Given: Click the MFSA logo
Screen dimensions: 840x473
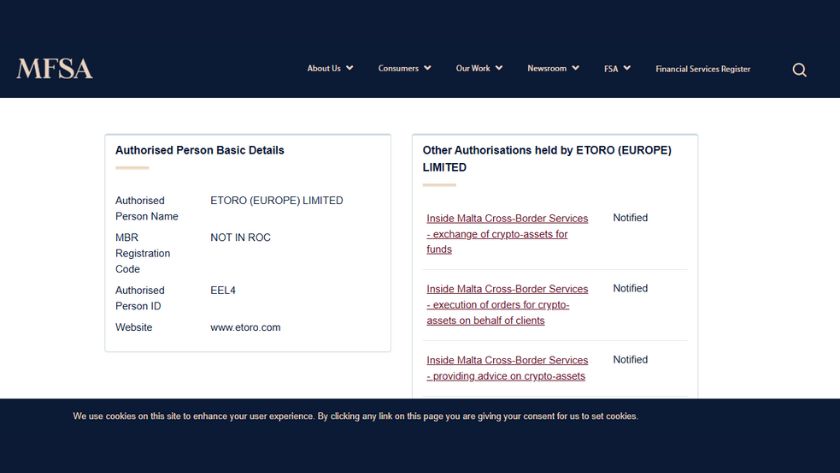Looking at the screenshot, I should click(x=55, y=69).
